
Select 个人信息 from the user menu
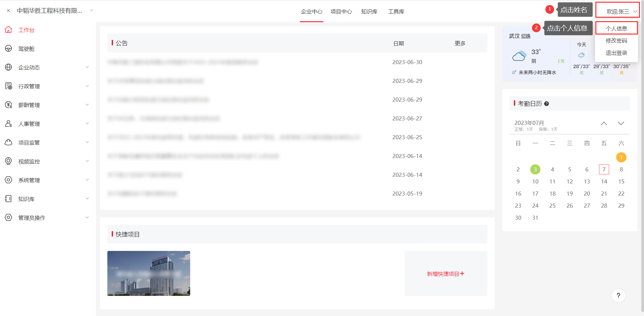(x=616, y=29)
